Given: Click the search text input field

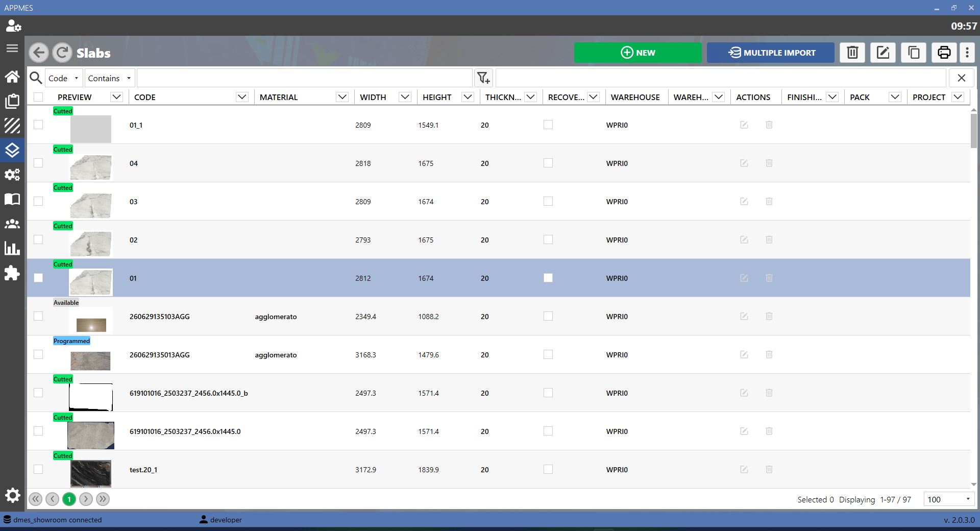Looking at the screenshot, I should [x=304, y=78].
